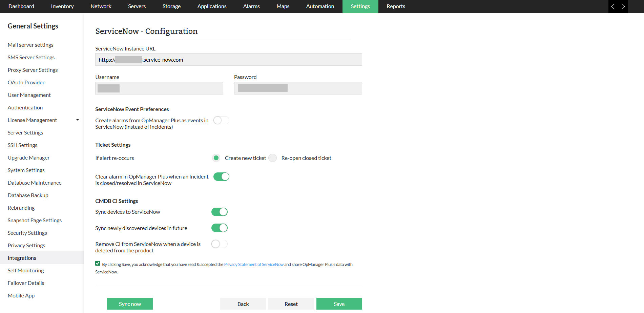The height and width of the screenshot is (313, 644).
Task: Open Privacy Settings in sidebar
Action: click(x=26, y=245)
